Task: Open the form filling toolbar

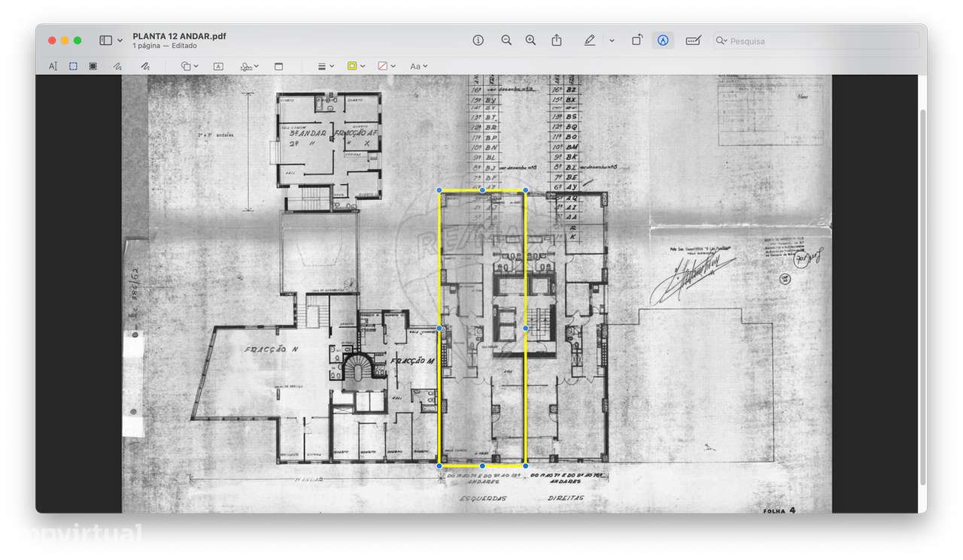Action: tap(694, 41)
